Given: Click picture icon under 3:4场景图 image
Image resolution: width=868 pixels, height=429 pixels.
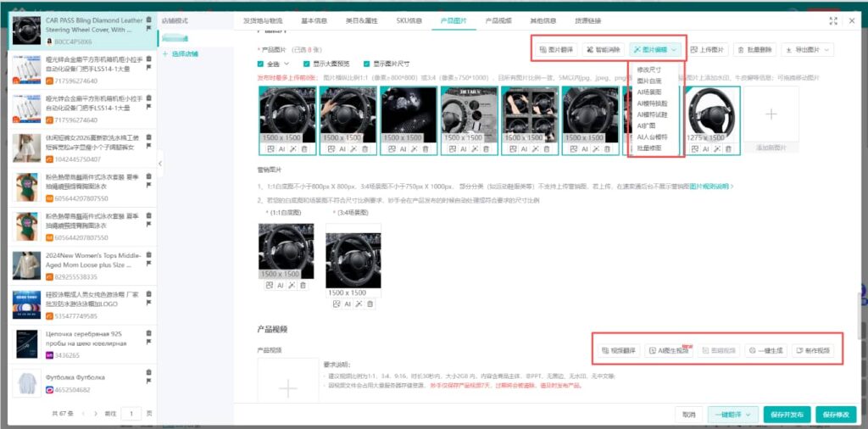Looking at the screenshot, I should (337, 304).
